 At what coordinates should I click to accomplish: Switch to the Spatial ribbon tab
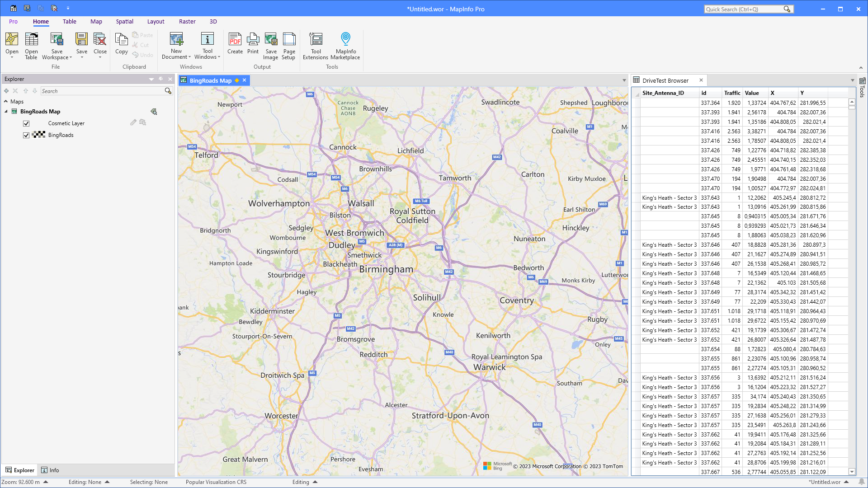(124, 21)
